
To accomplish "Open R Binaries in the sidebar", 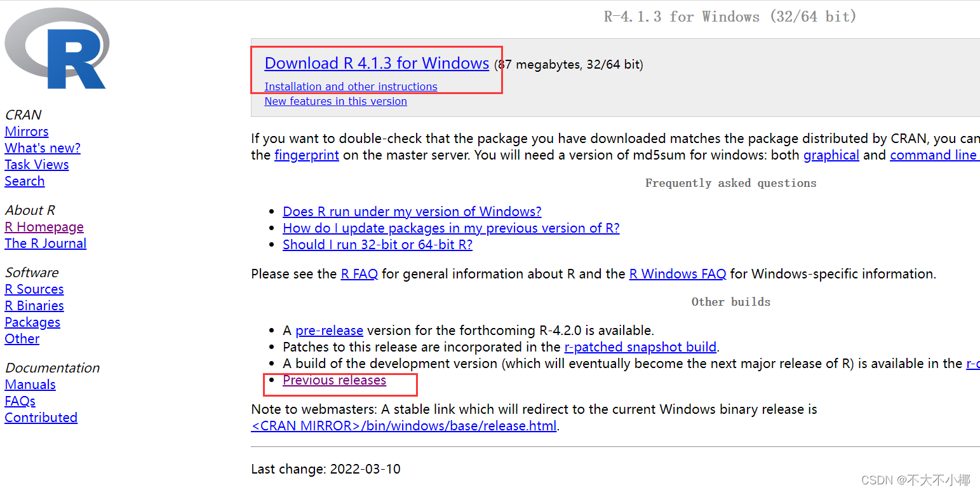I will pyautogui.click(x=34, y=306).
